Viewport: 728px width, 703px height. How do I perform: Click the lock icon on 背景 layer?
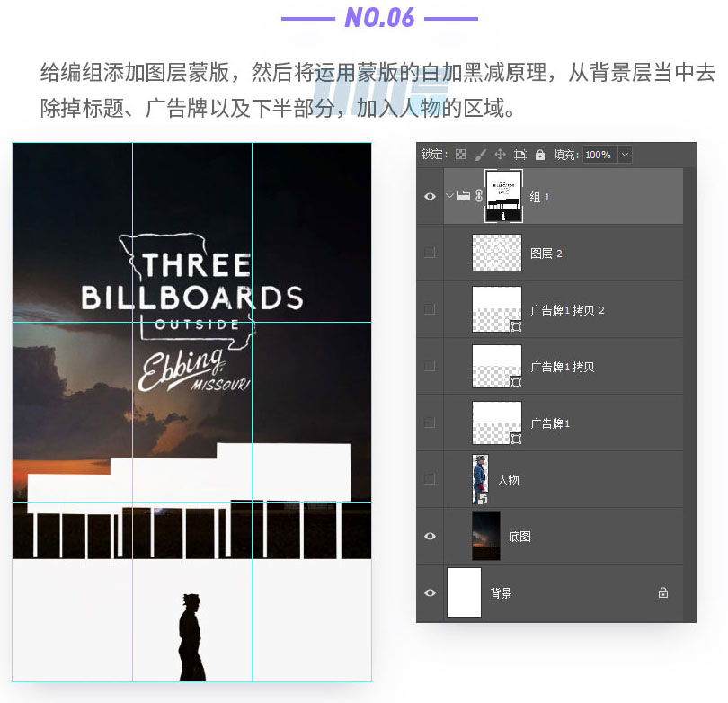click(x=663, y=593)
